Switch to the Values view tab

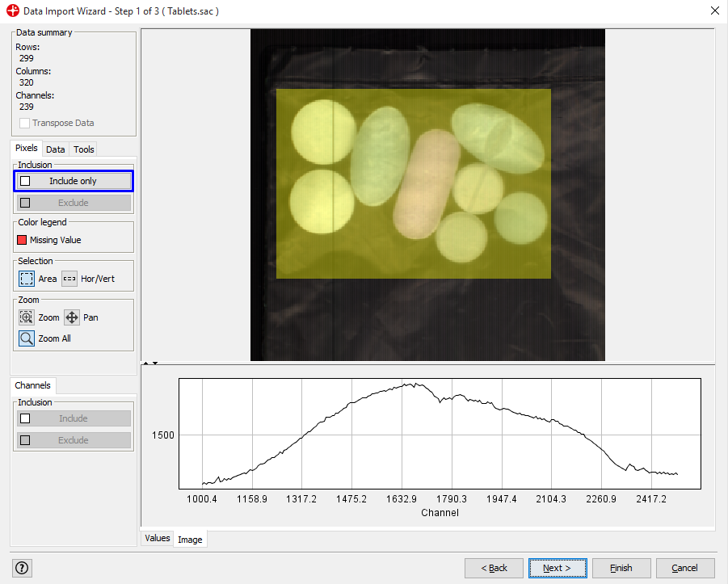pyautogui.click(x=157, y=538)
